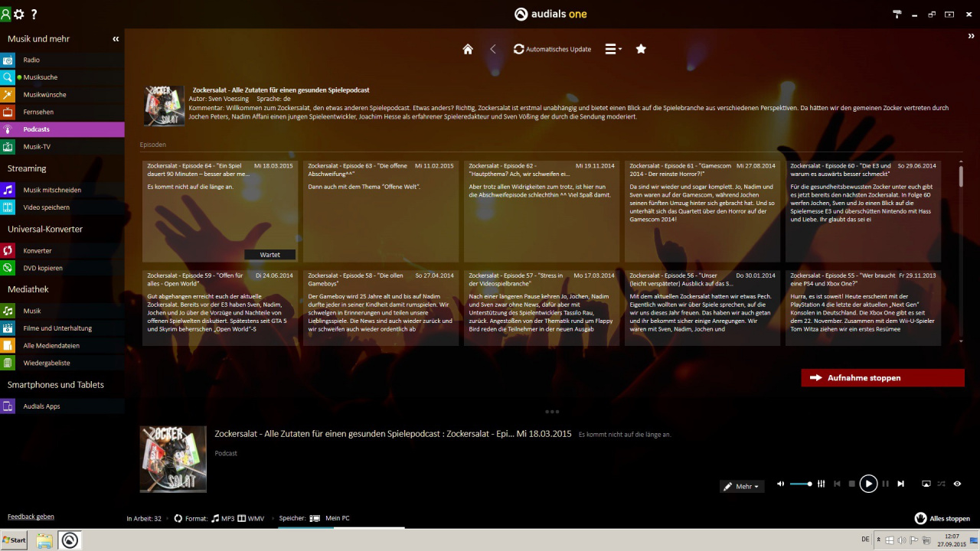The height and width of the screenshot is (551, 980).
Task: Click the Aufnahme stoppen button
Action: tap(883, 378)
